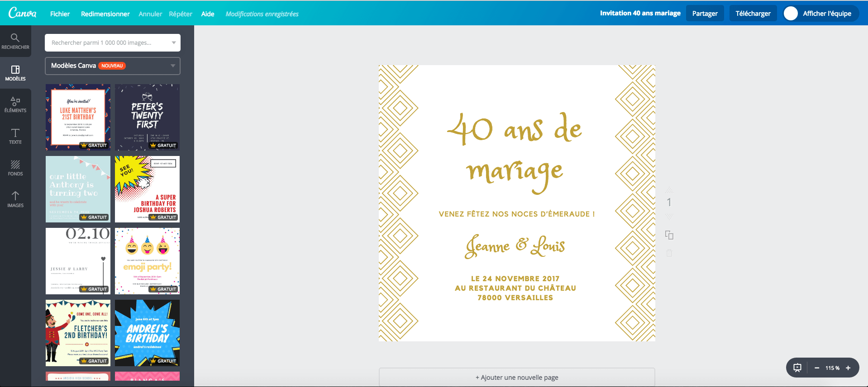Click the 115 % zoom level
This screenshot has width=868, height=387.
click(832, 368)
